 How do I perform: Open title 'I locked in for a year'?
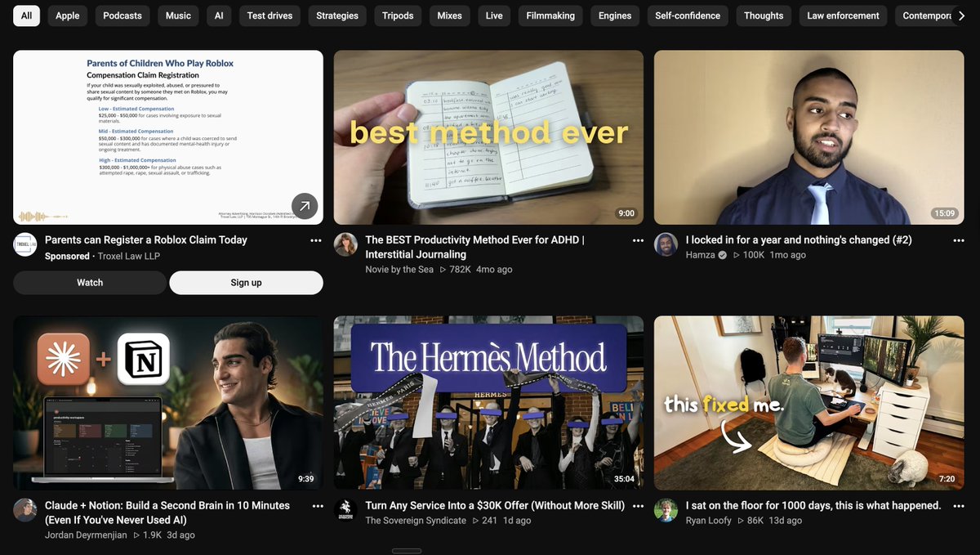pyautogui.click(x=799, y=240)
